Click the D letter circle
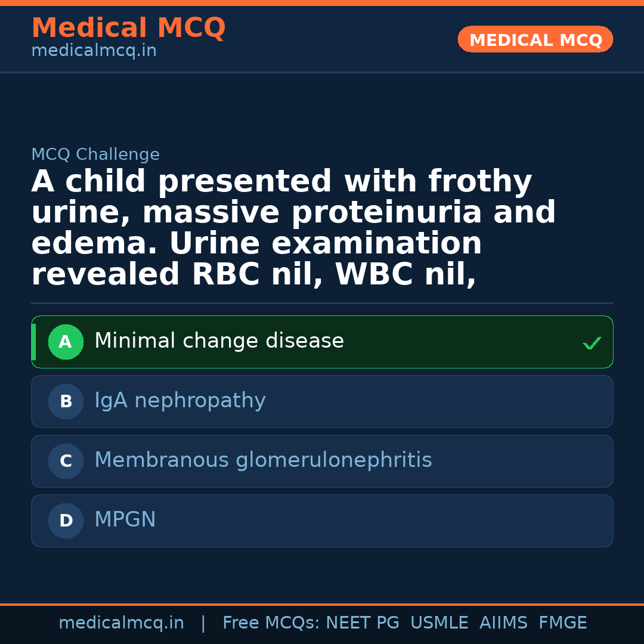 [66, 521]
